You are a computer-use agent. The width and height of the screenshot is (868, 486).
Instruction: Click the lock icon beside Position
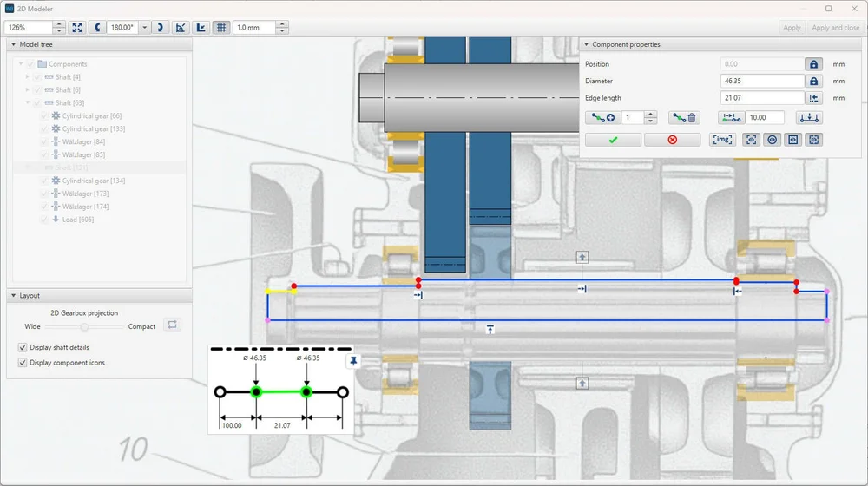[x=813, y=64]
